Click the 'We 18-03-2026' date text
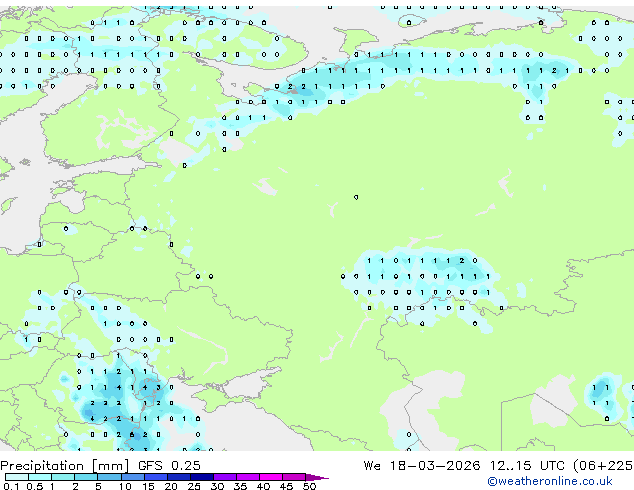The height and width of the screenshot is (490, 634). click(x=422, y=466)
